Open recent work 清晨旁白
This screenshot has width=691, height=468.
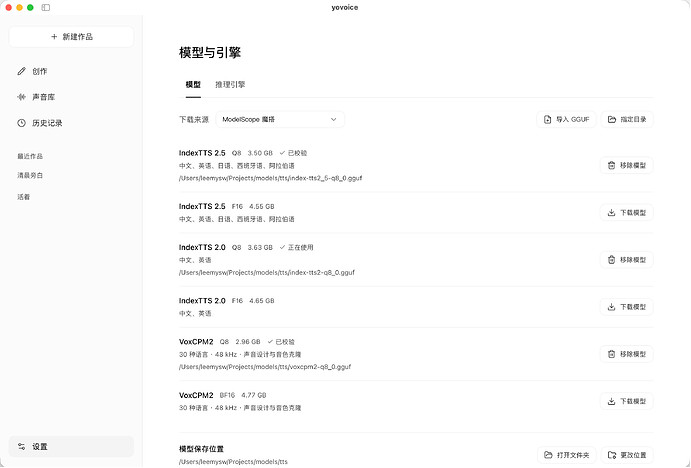click(30, 175)
